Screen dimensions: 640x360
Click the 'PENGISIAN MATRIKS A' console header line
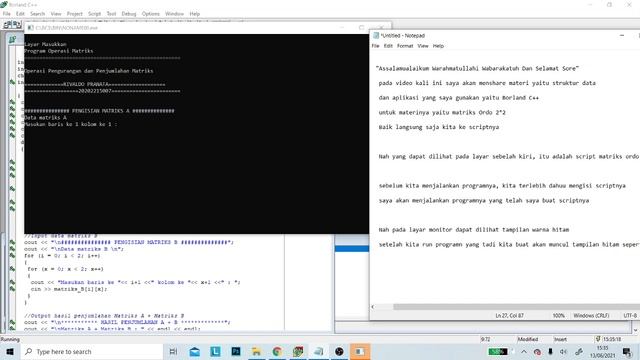pos(99,111)
